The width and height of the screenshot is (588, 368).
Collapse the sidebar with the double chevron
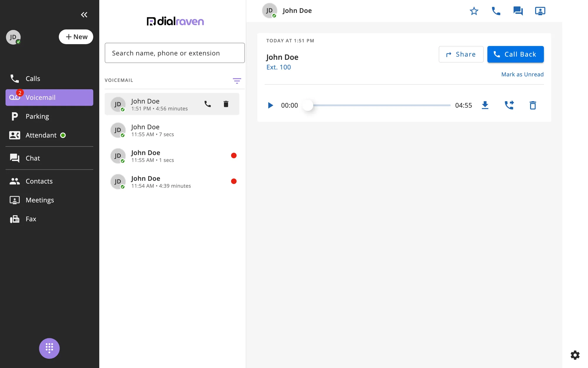click(84, 15)
